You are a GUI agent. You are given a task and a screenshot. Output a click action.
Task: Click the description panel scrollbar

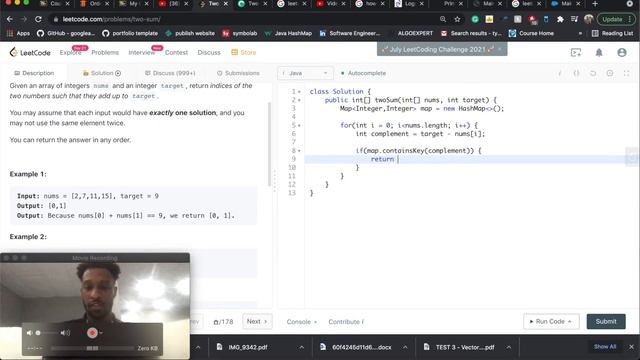[269, 144]
